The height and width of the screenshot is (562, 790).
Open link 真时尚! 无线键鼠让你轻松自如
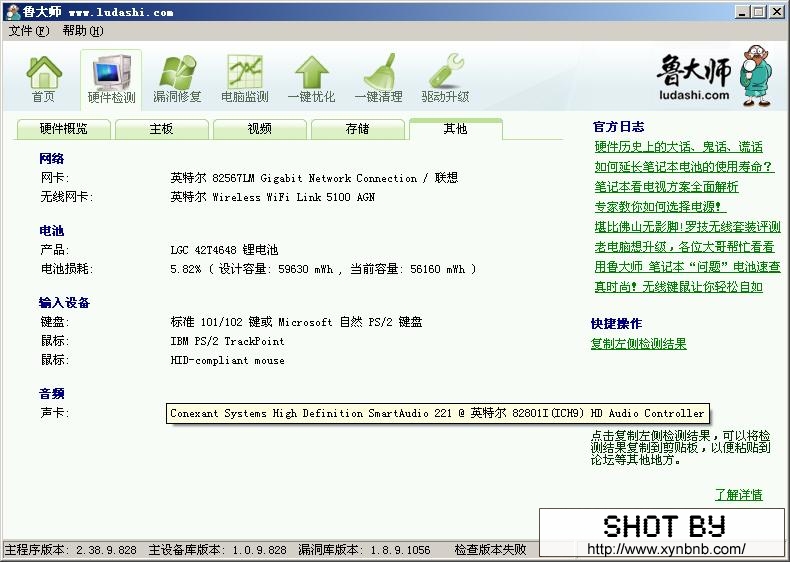point(678,287)
